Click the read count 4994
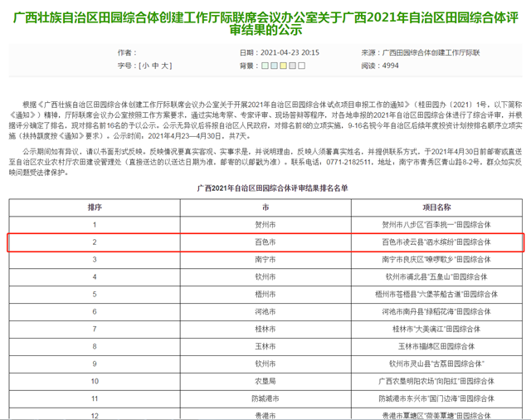This screenshot has width=531, height=420. click(390, 66)
